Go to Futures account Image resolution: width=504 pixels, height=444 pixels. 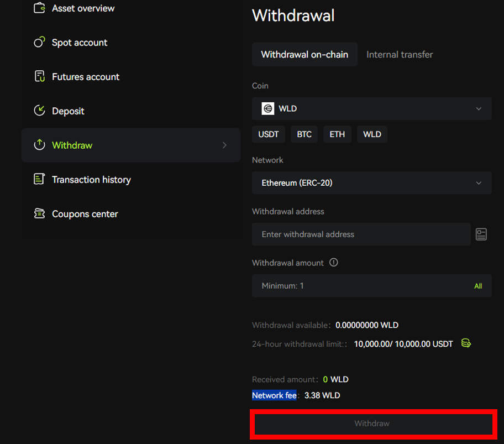pos(86,77)
